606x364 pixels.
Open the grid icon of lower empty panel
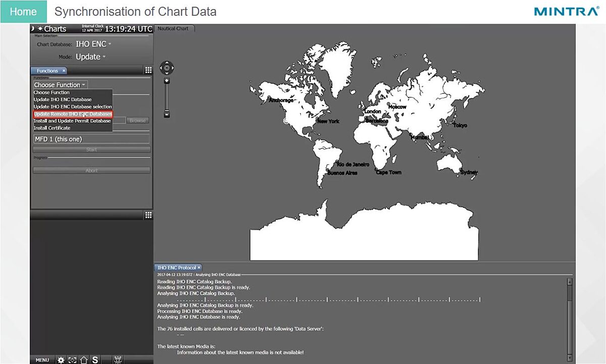(x=148, y=215)
